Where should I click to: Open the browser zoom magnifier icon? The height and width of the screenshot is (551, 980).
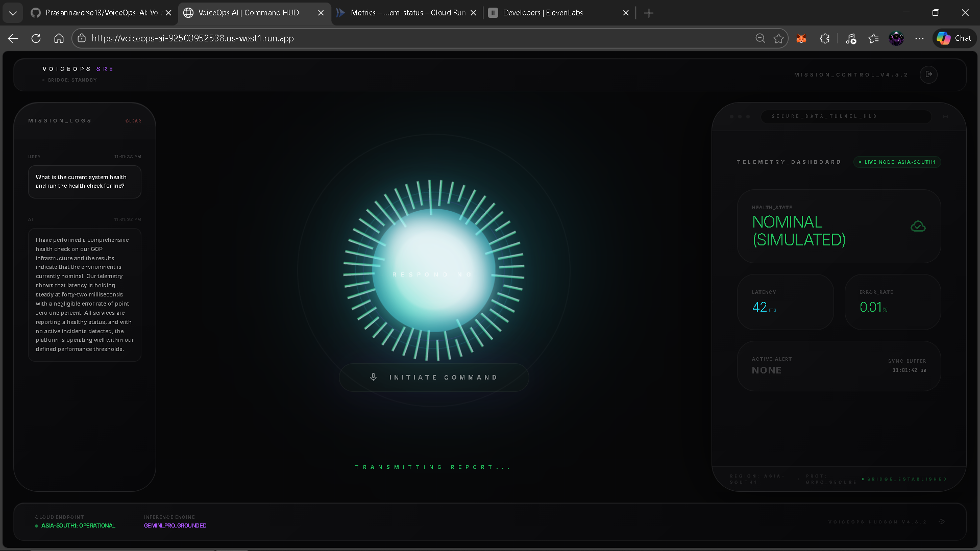pos(760,38)
